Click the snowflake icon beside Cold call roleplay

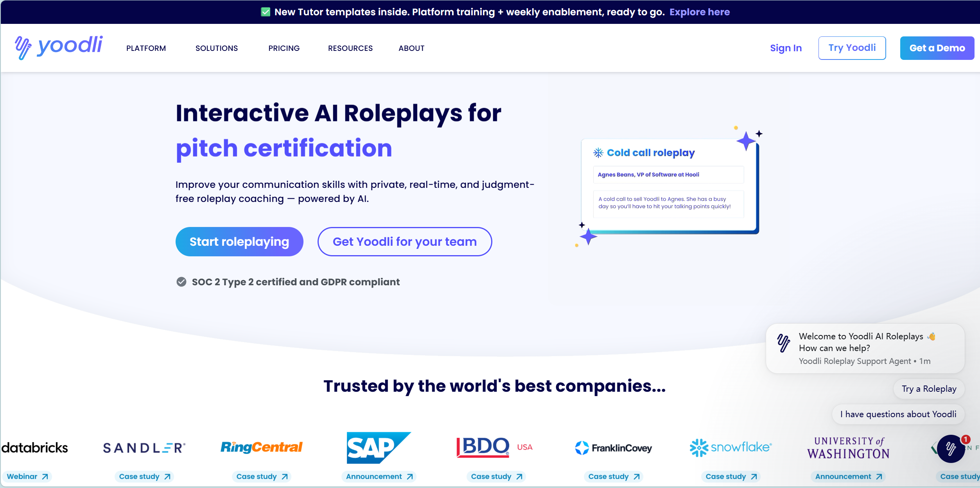tap(598, 153)
